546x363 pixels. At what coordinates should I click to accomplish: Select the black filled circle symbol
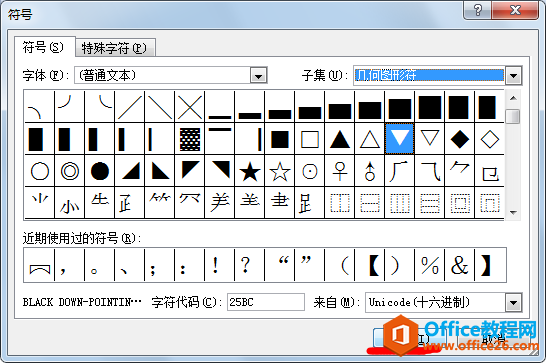point(100,171)
